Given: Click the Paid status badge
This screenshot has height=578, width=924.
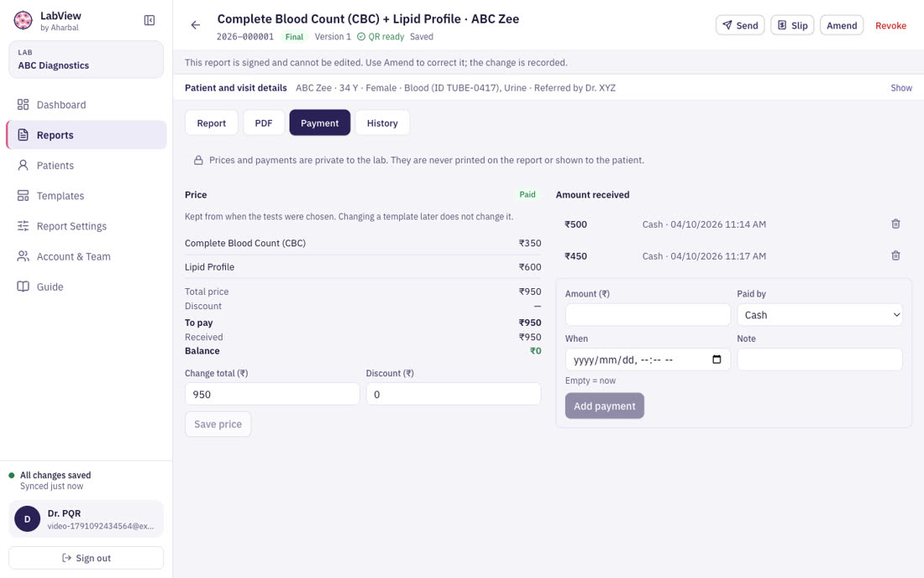Looking at the screenshot, I should 528,194.
